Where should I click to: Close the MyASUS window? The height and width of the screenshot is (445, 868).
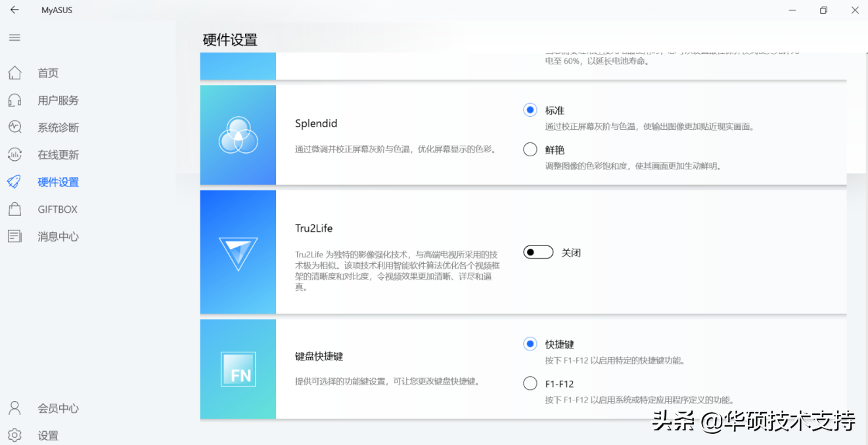tap(854, 10)
